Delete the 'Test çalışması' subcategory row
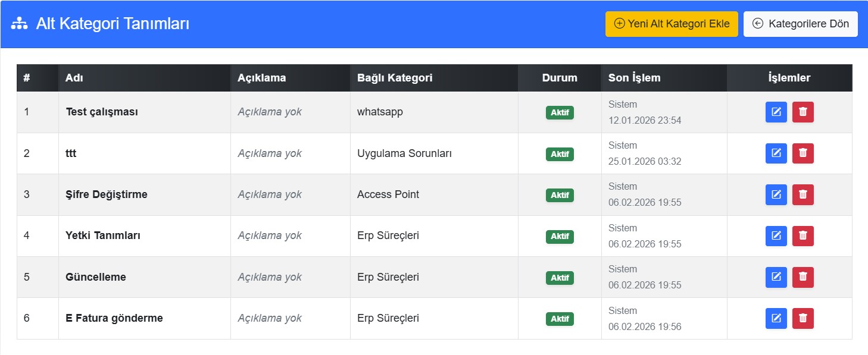The height and width of the screenshot is (355, 868). pos(803,112)
